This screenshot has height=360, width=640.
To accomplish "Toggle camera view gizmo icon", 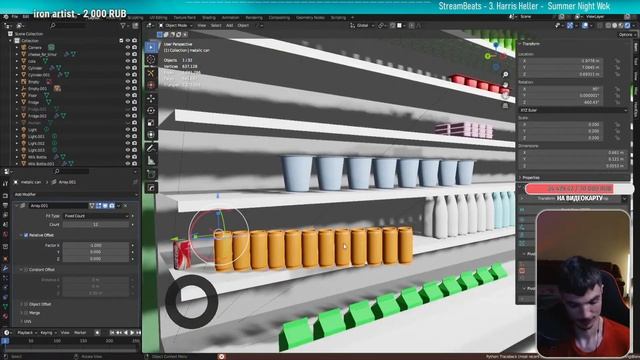I will tap(505, 95).
